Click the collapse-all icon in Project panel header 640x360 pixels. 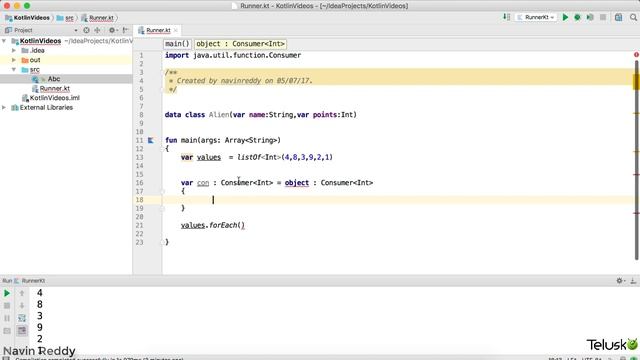[x=97, y=30]
